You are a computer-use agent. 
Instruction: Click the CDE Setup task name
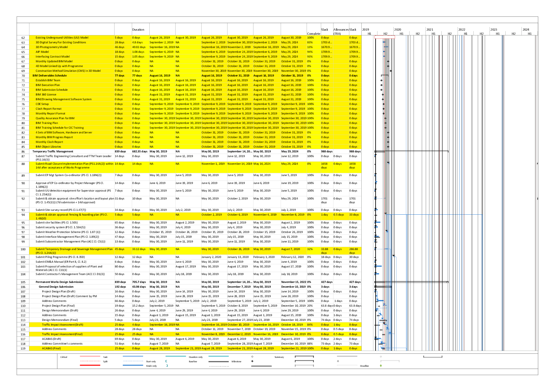[x=42, y=104]
